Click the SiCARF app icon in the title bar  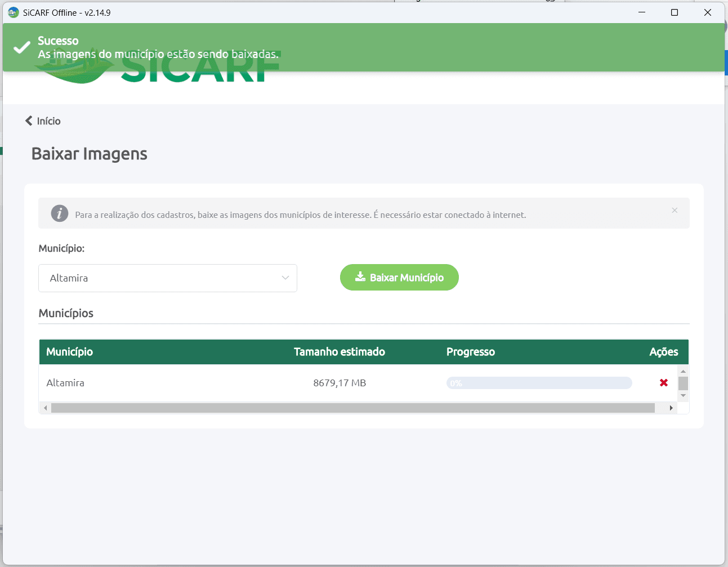[14, 12]
